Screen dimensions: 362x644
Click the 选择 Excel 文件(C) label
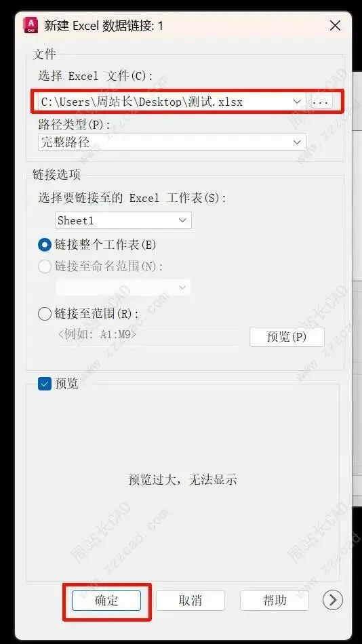coord(96,76)
